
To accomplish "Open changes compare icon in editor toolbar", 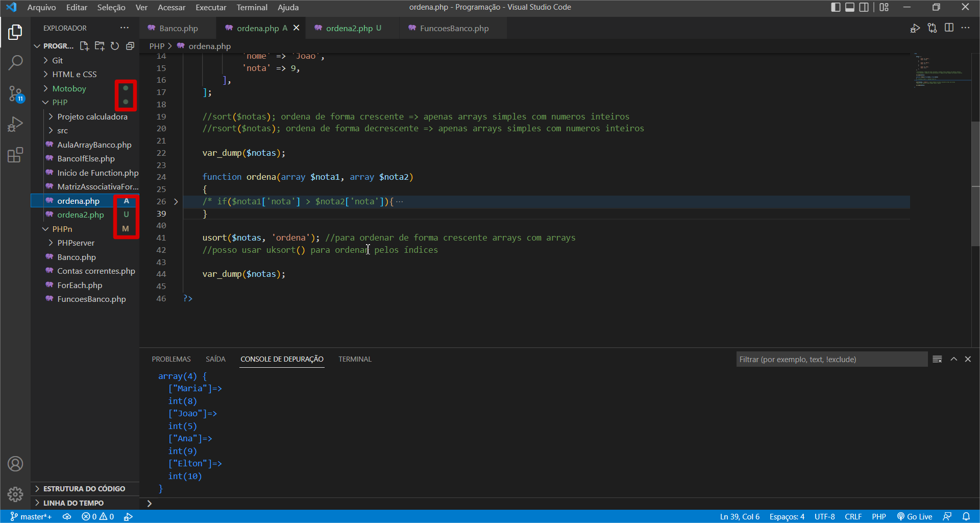I will (x=932, y=28).
